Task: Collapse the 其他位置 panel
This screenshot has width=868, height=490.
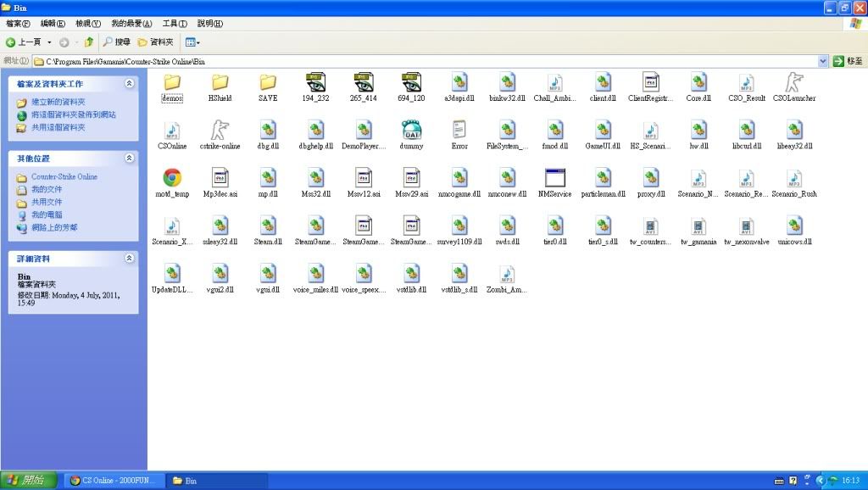Action: [x=129, y=159]
